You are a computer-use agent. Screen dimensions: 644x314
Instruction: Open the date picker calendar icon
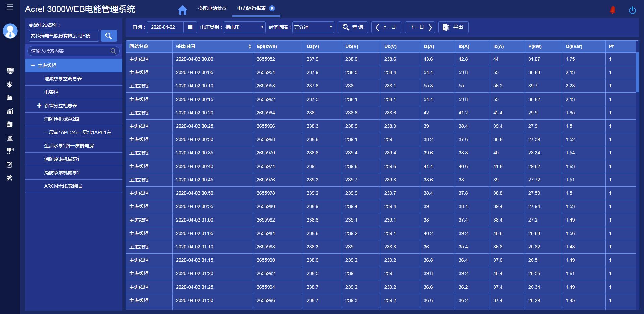point(190,27)
